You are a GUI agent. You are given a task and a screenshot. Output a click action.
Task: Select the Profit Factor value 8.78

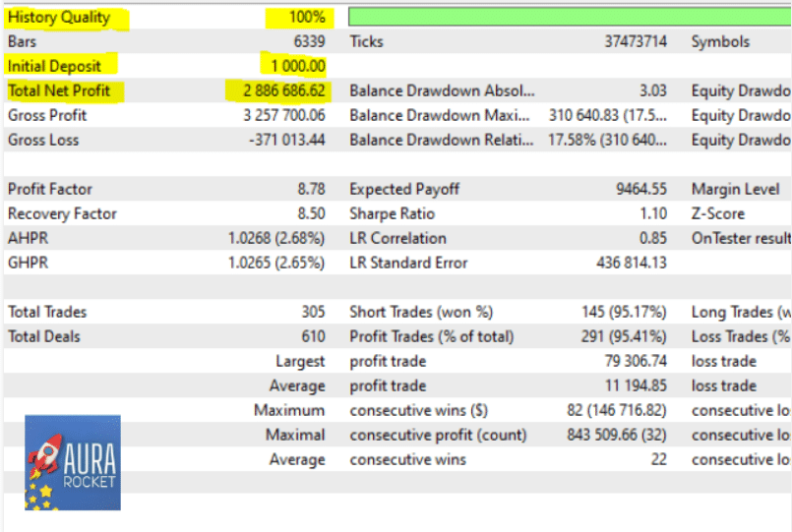click(x=310, y=189)
